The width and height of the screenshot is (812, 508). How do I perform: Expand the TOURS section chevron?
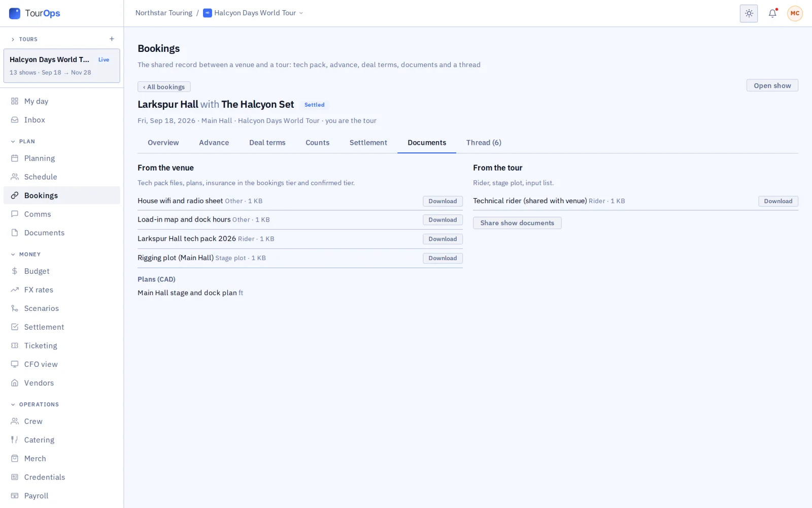[x=13, y=39]
